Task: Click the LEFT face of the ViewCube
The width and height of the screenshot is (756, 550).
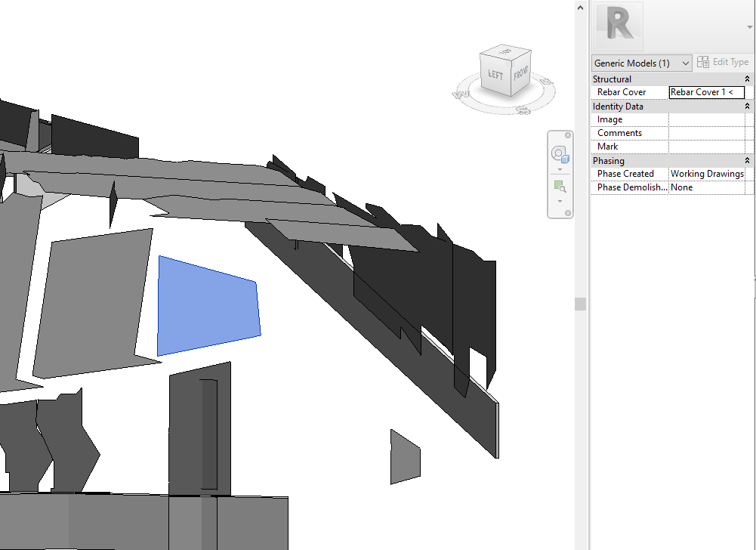Action: tap(495, 75)
